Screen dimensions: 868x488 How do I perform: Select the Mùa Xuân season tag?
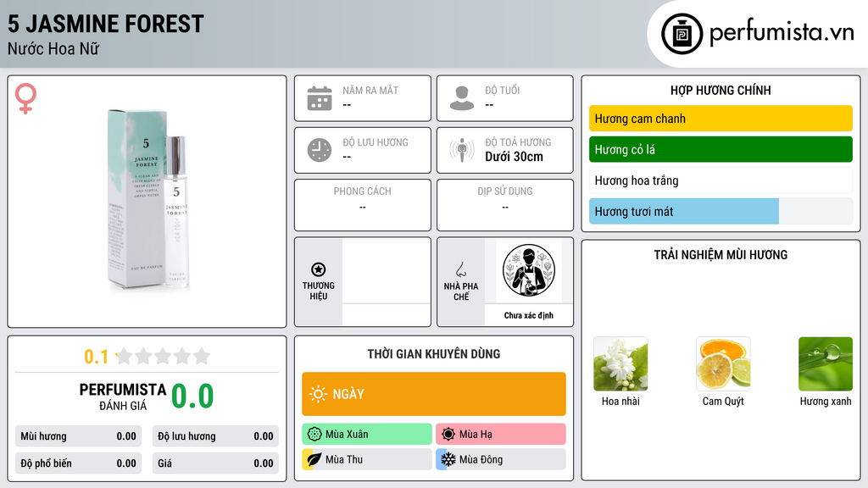click(367, 435)
